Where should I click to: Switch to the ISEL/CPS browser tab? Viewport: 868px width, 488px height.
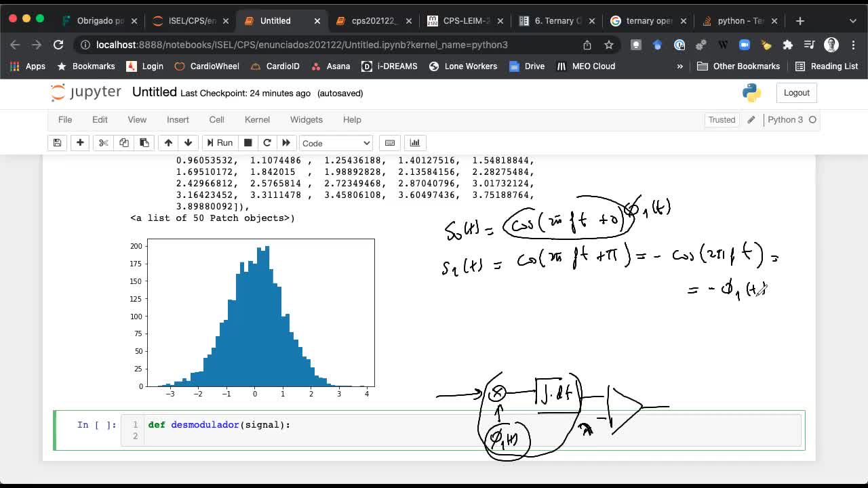point(191,21)
